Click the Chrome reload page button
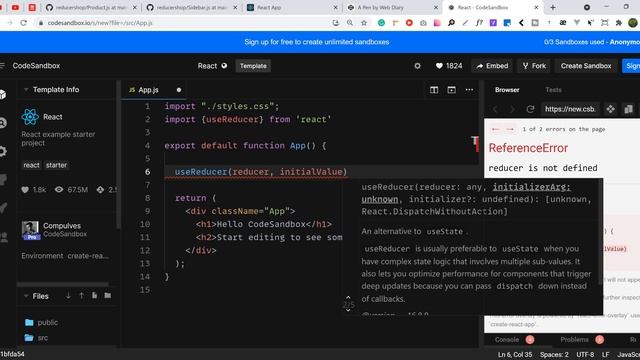640x360 pixels. point(24,23)
